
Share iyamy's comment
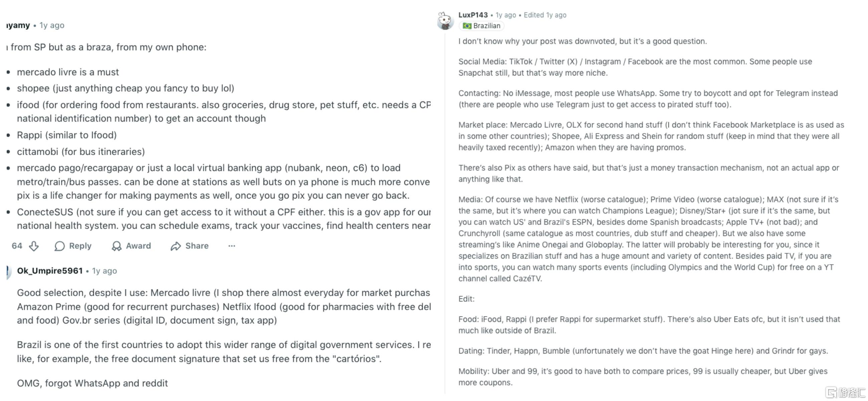(x=189, y=246)
